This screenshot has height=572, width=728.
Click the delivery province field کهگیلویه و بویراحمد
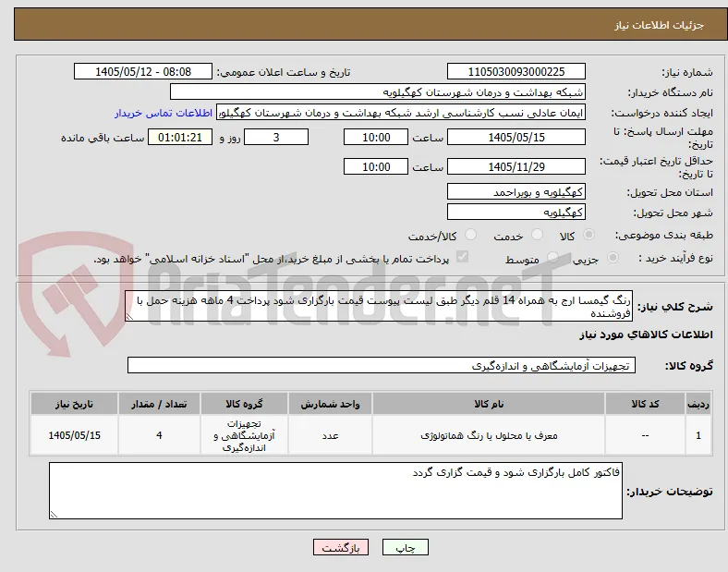[516, 192]
